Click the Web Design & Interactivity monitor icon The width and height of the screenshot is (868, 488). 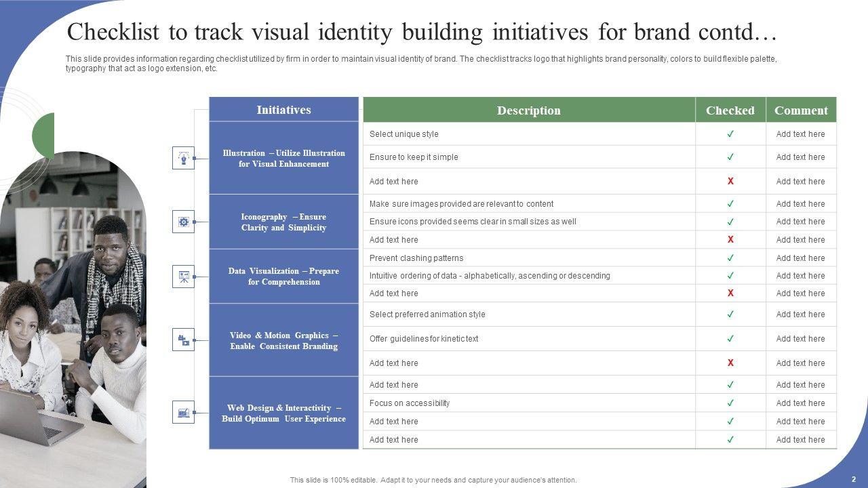183,412
